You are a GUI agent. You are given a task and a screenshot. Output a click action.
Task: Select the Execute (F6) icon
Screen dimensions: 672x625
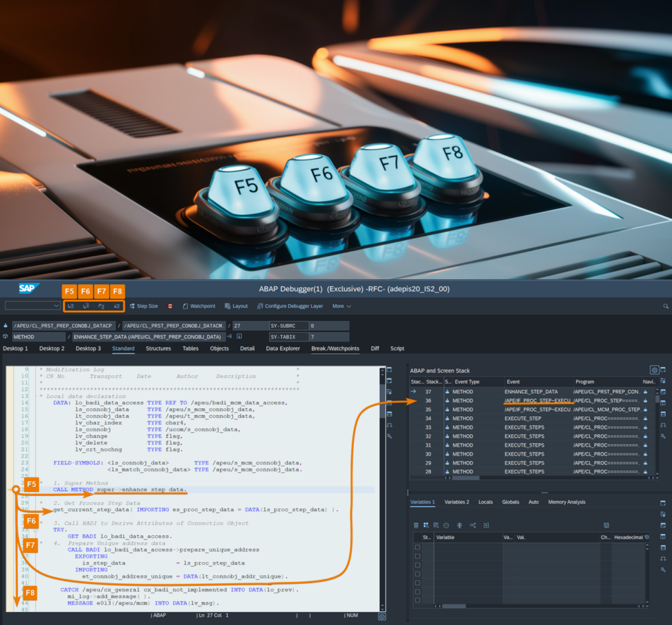tap(85, 306)
